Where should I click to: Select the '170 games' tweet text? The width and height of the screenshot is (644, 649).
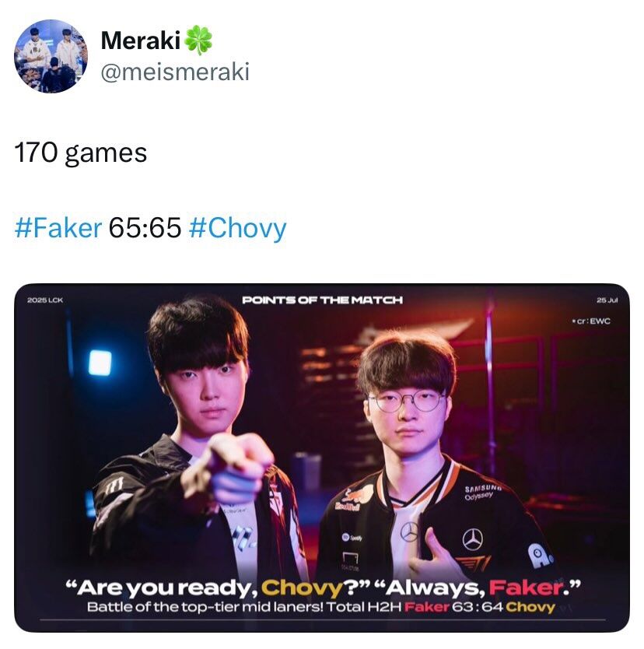click(x=81, y=153)
